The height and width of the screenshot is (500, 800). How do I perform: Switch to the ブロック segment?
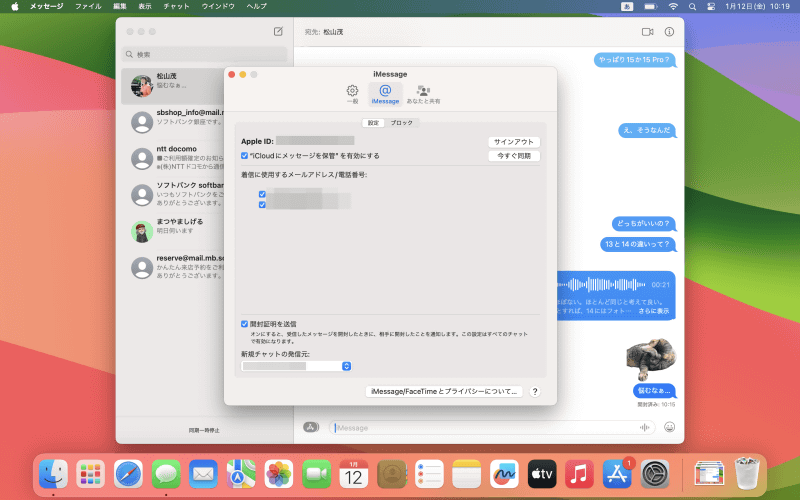[402, 123]
